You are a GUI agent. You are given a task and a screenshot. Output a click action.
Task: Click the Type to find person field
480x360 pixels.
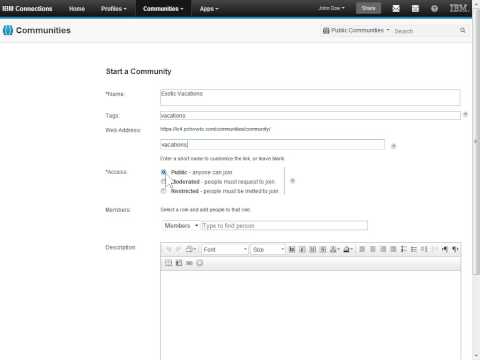tap(284, 226)
